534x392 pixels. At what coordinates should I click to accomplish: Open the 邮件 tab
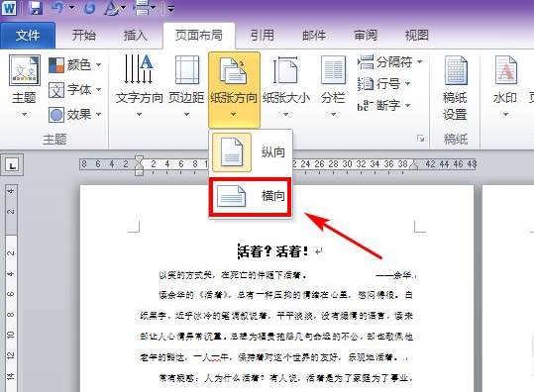314,36
